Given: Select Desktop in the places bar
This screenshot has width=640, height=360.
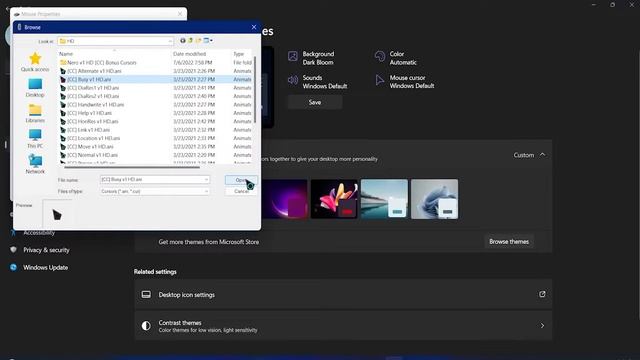Looking at the screenshot, I should coord(35,88).
